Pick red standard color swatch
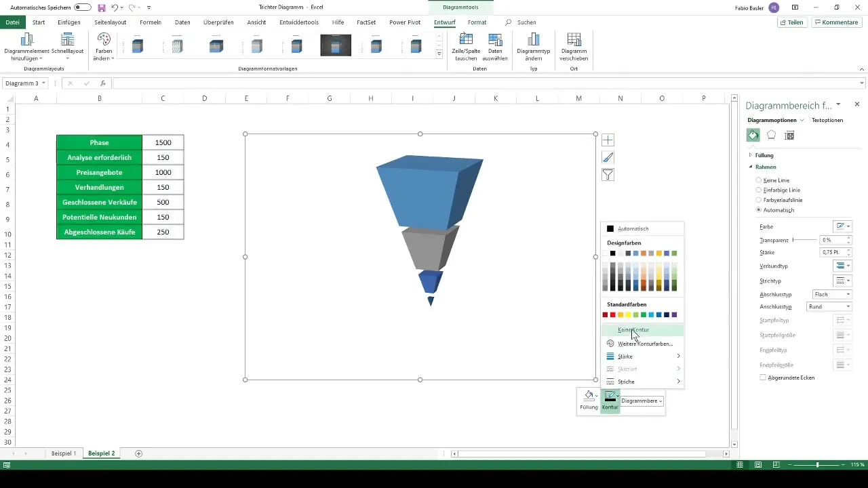Screen dimensions: 868x488 [613, 314]
